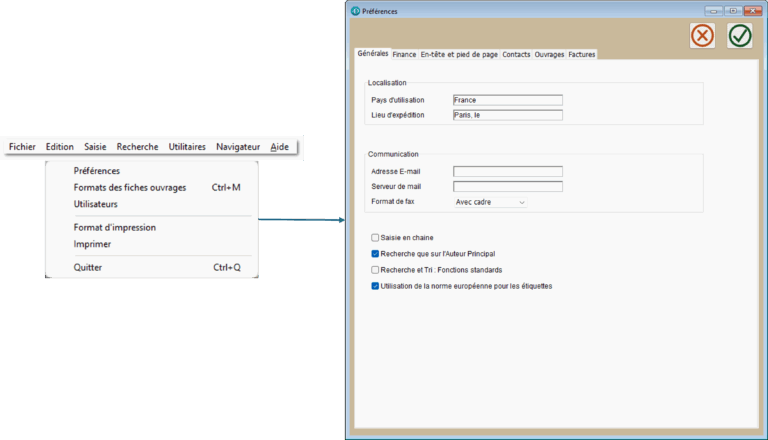The height and width of the screenshot is (440, 768).
Task: Click the Adresse E-mail input field
Action: (x=507, y=172)
